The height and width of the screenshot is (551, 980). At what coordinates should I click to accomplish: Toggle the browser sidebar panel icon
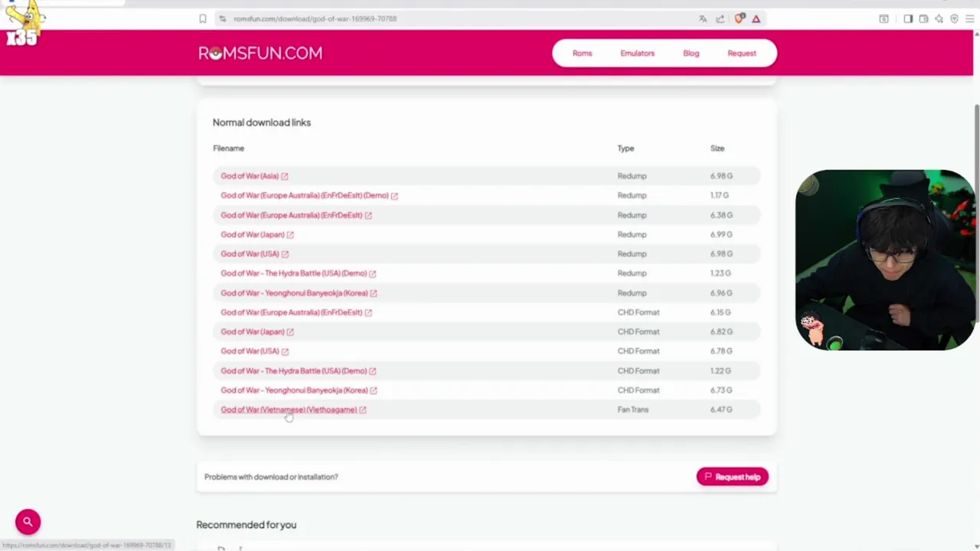908,19
